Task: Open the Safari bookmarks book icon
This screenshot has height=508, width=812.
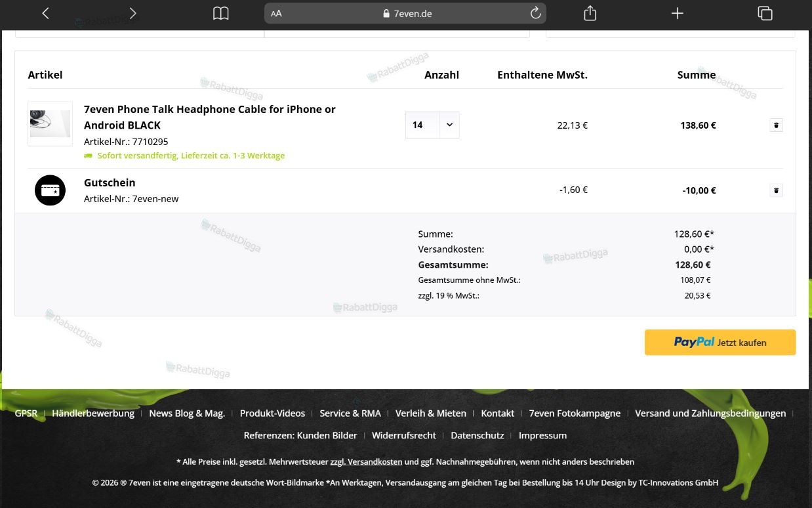Action: tap(221, 13)
